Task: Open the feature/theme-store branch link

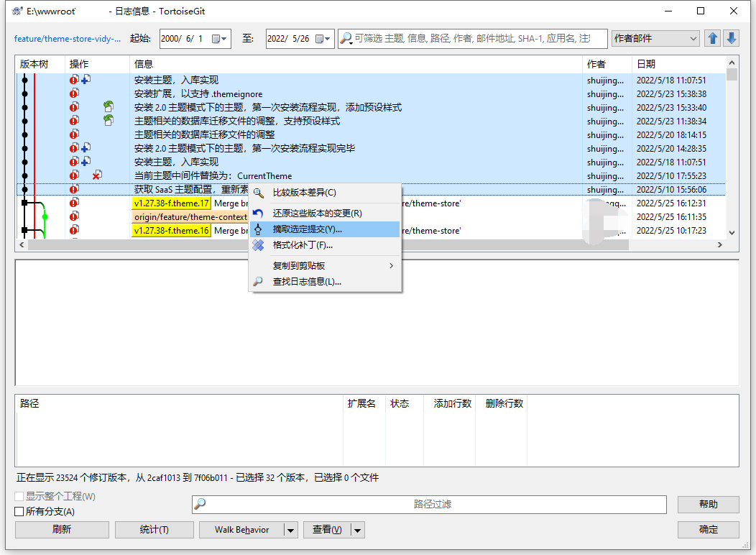Action: [68, 39]
